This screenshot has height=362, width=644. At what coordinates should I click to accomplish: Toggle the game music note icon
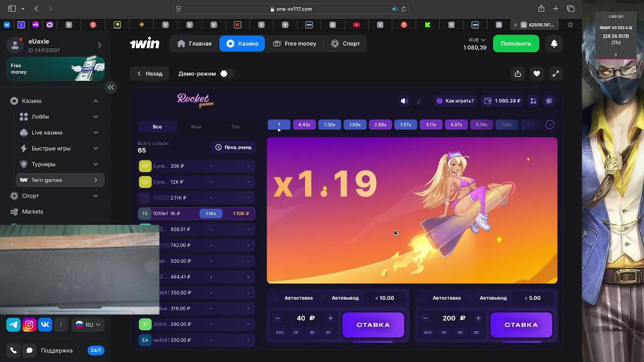(419, 101)
